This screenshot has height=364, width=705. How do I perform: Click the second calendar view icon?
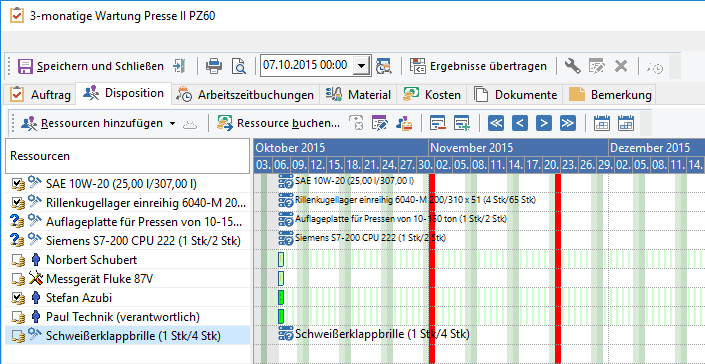(x=626, y=123)
